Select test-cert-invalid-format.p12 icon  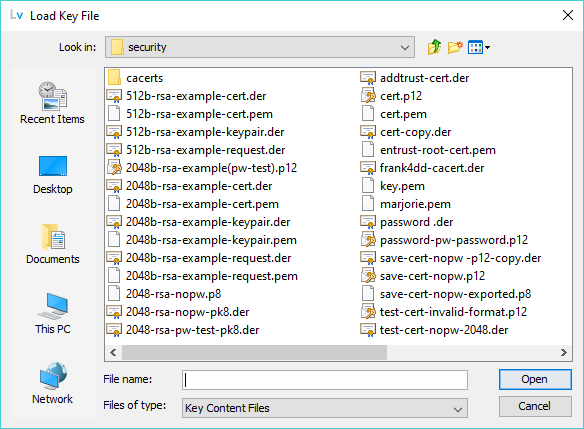coord(368,312)
